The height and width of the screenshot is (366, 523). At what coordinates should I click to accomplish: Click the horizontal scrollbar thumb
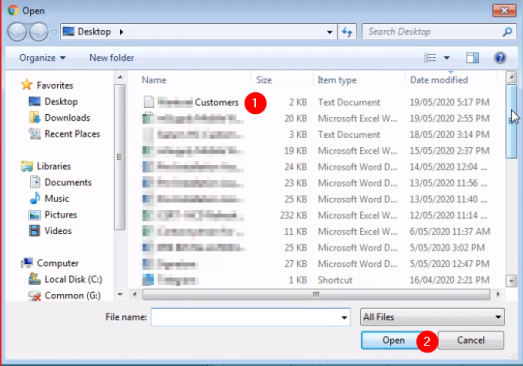click(x=316, y=294)
